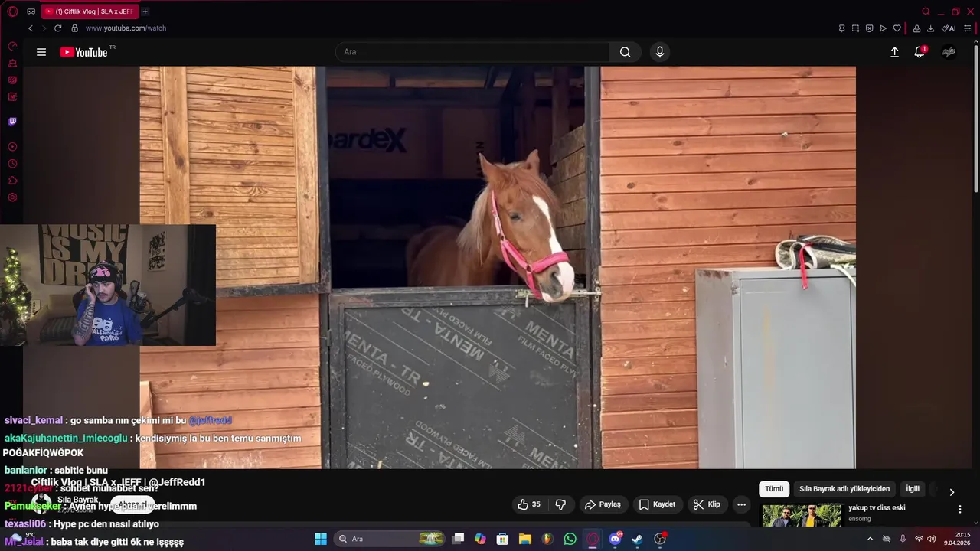The height and width of the screenshot is (551, 980).
Task: Click the YouTube search field Ara
Action: (472, 52)
